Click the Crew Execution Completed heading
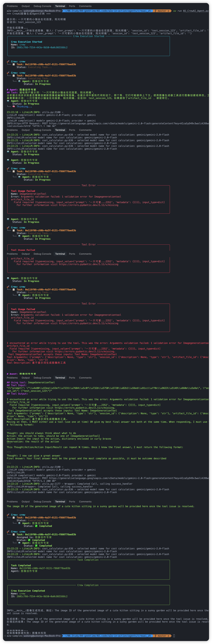The image size is (212, 644). click(x=28, y=591)
